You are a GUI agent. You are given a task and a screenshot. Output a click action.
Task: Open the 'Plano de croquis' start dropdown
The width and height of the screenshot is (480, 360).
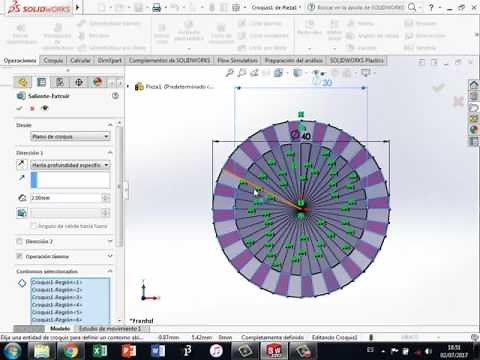pyautogui.click(x=70, y=137)
